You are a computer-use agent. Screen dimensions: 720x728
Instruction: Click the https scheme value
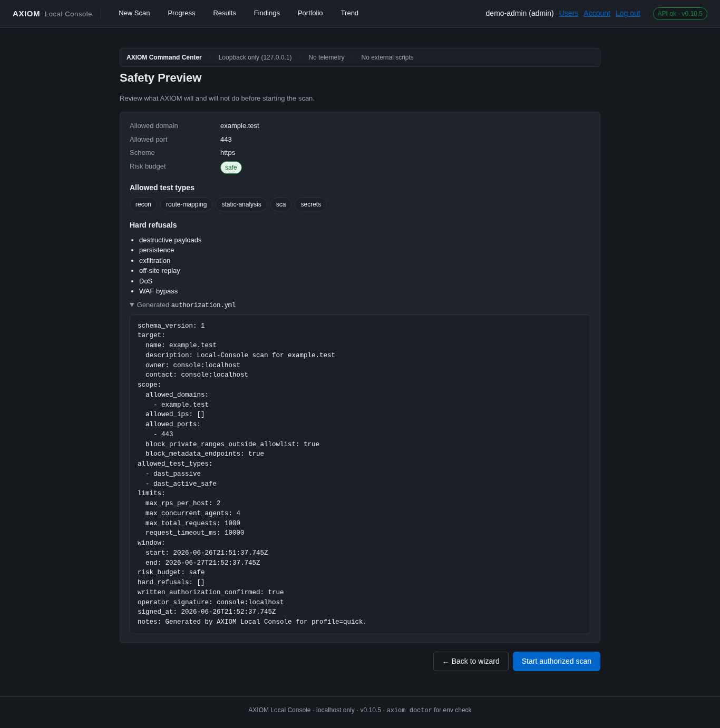point(228,153)
